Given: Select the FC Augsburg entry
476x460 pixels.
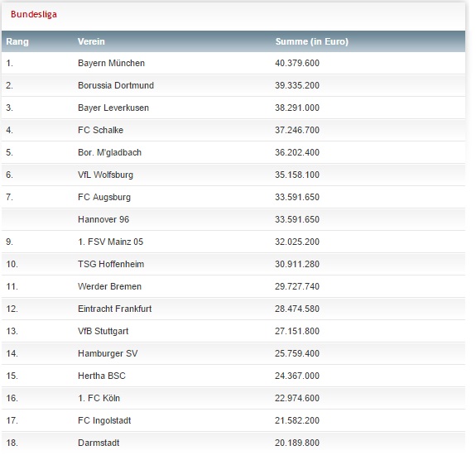Looking at the screenshot, I should point(104,197).
